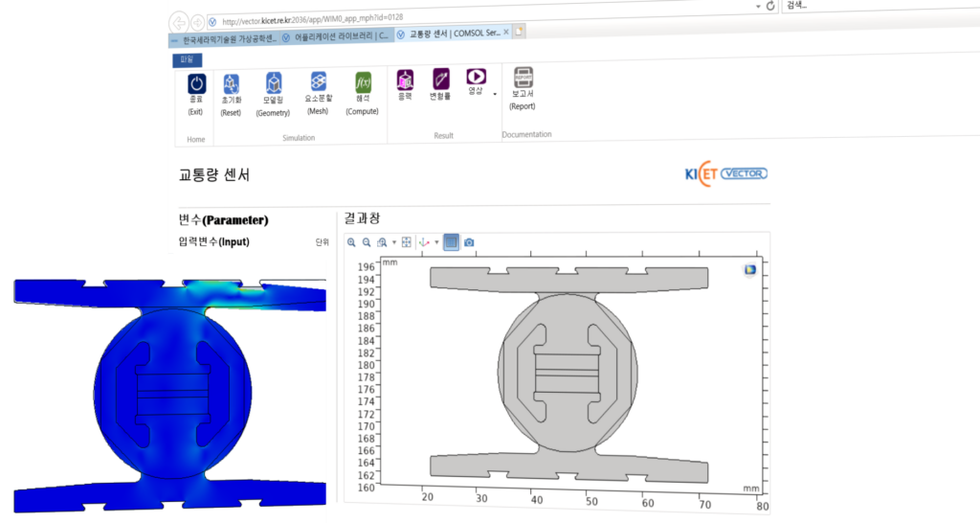
Task: Run the Mesh (요소분할) tool
Action: coord(319,82)
